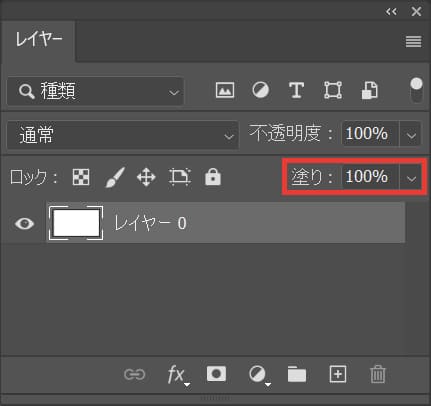The width and height of the screenshot is (431, 406).
Task: Filter for adjustment layers icon
Action: tap(260, 90)
